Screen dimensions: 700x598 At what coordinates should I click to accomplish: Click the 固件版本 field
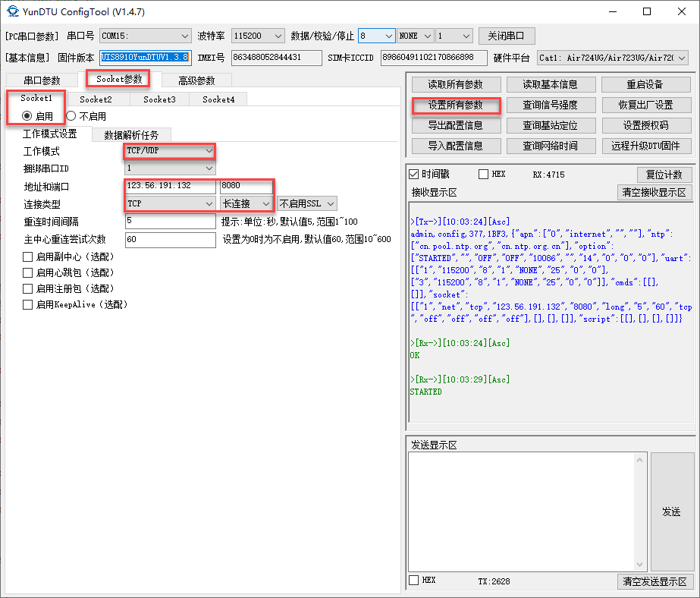(x=145, y=58)
